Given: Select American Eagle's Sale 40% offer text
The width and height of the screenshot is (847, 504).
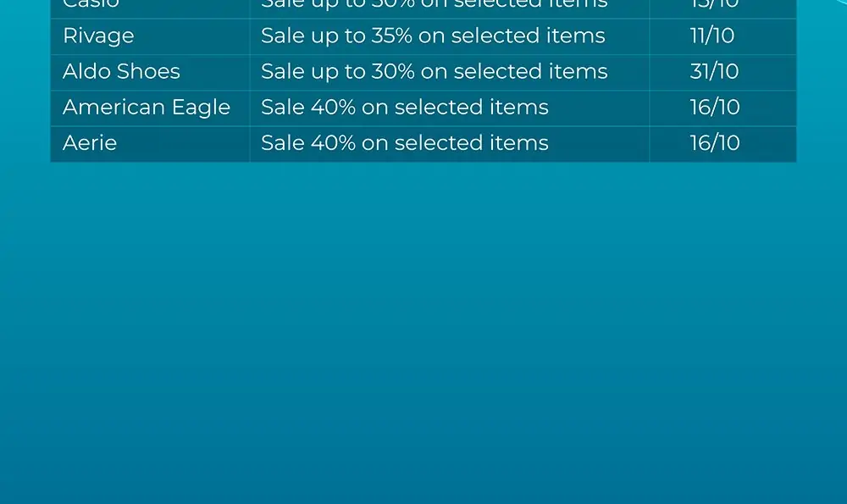Looking at the screenshot, I should (405, 107).
